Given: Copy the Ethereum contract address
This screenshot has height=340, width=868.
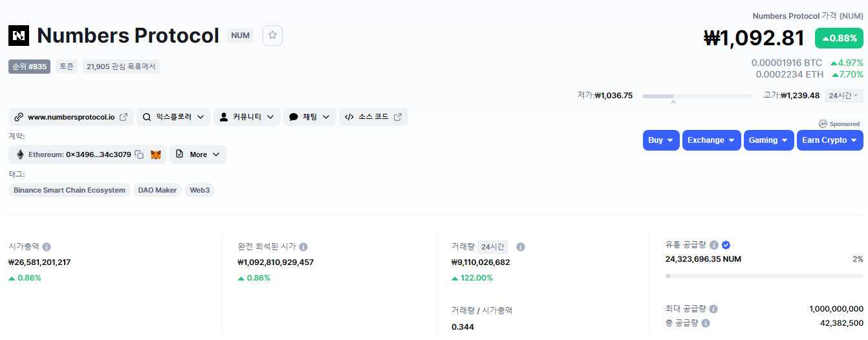Looking at the screenshot, I should point(139,154).
